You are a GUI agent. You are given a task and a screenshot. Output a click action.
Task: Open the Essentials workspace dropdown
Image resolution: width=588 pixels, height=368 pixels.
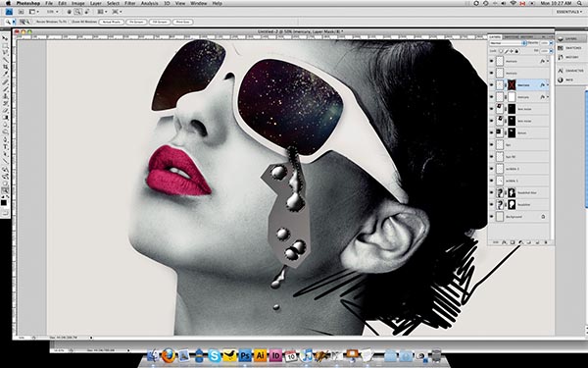pyautogui.click(x=569, y=12)
